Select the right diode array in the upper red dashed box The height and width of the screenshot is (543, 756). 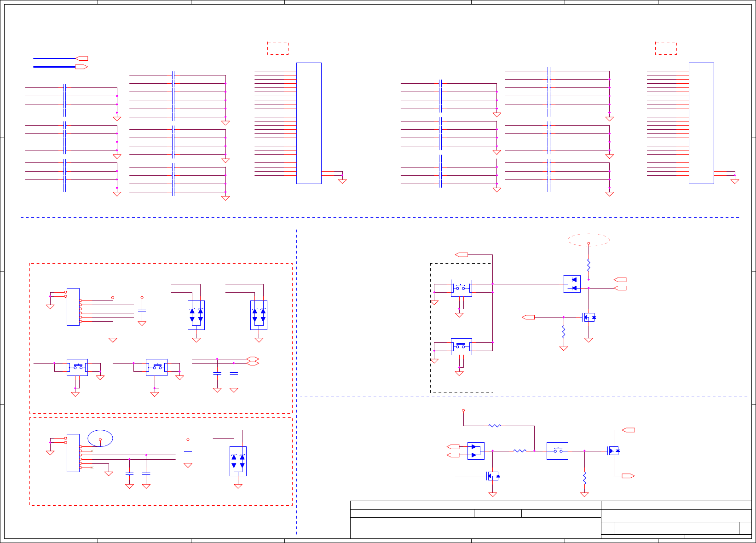click(259, 315)
